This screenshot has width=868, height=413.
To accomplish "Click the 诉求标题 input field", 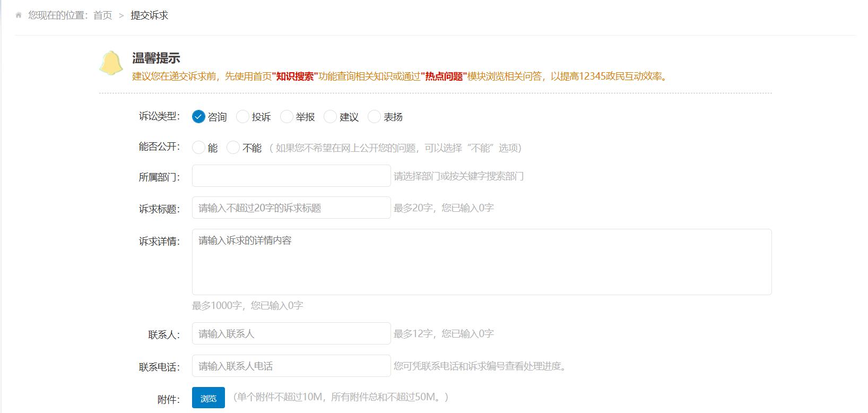I will point(291,208).
